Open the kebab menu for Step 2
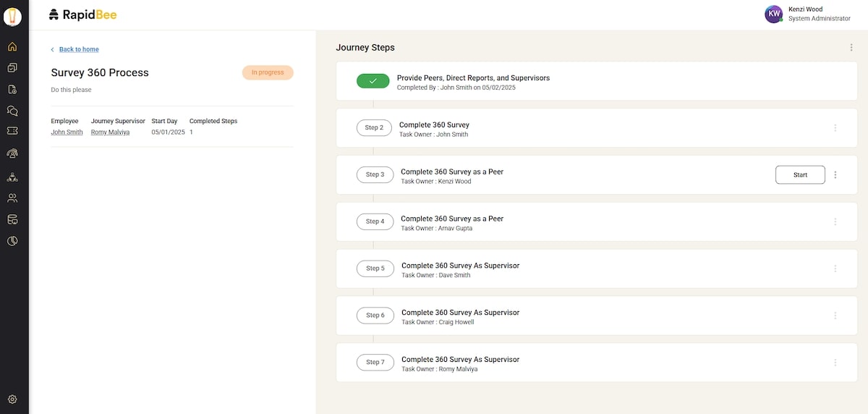The image size is (868, 414). point(835,127)
